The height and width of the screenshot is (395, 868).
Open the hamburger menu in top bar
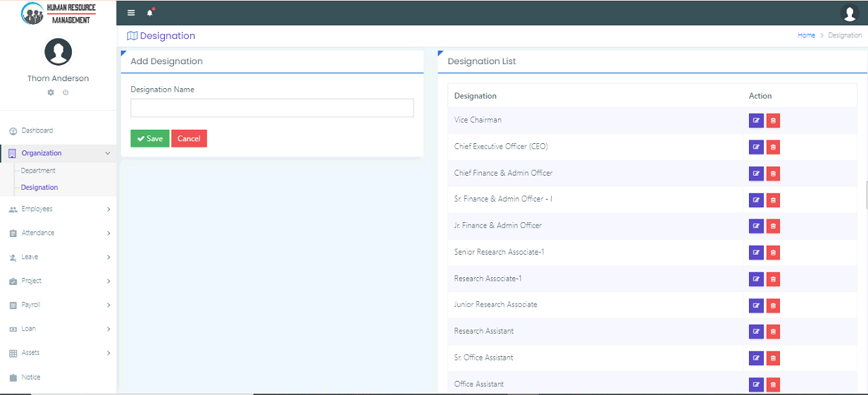(x=131, y=13)
